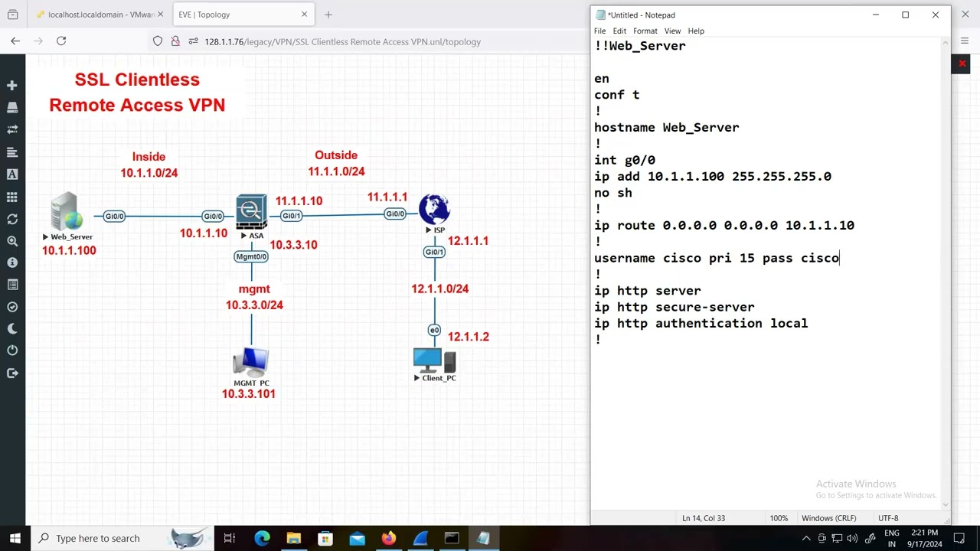
Task: Click the browser Back arrow
Action: [x=15, y=41]
